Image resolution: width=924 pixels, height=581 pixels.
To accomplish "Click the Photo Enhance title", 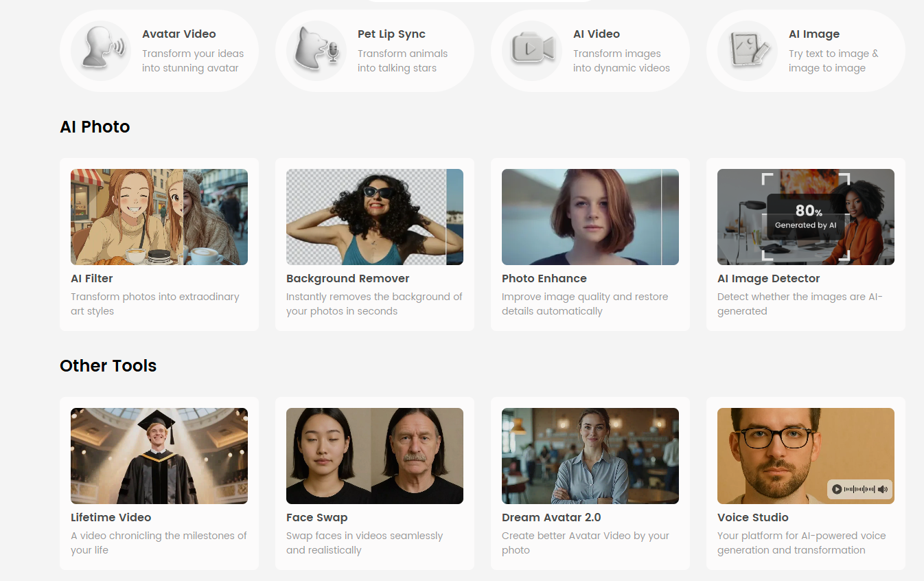I will point(544,279).
